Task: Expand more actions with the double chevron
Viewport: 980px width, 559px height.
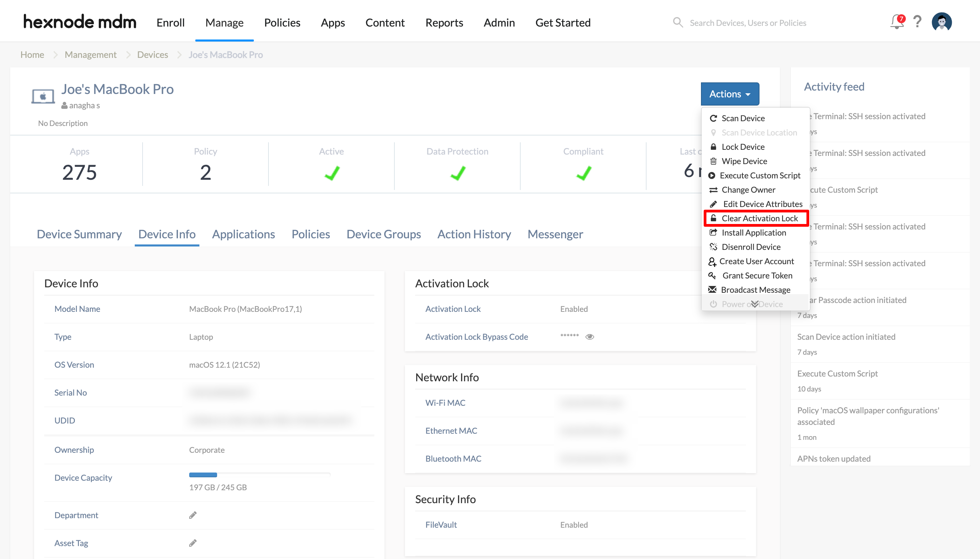Action: (755, 304)
